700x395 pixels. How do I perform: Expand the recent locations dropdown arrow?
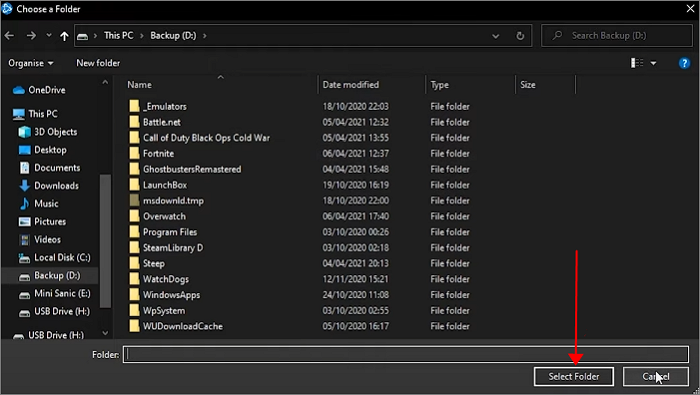(x=49, y=36)
